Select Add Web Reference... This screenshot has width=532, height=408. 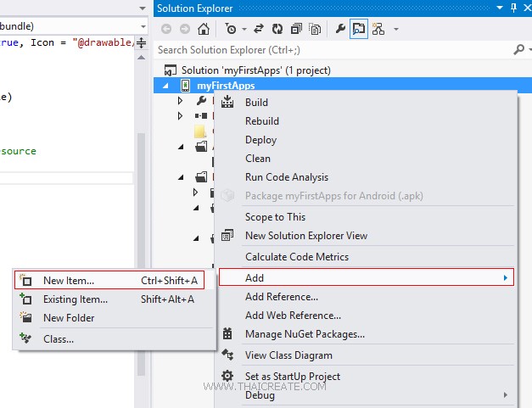293,316
